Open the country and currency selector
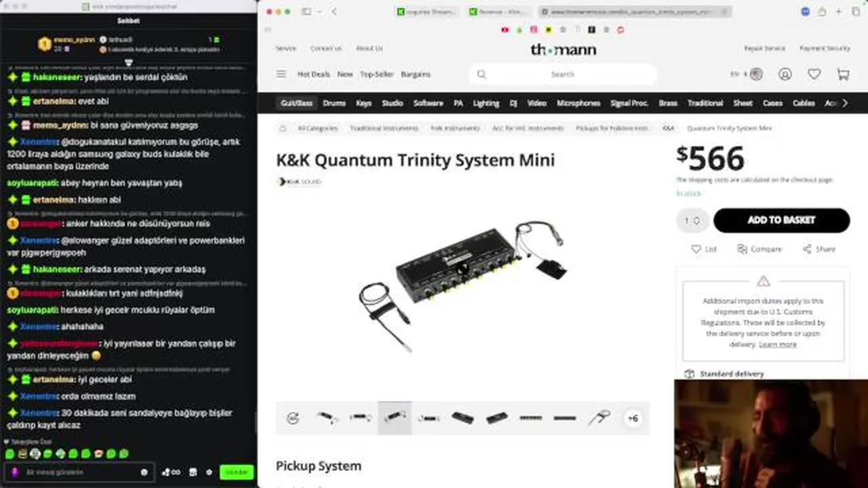The width and height of the screenshot is (868, 488). [747, 75]
